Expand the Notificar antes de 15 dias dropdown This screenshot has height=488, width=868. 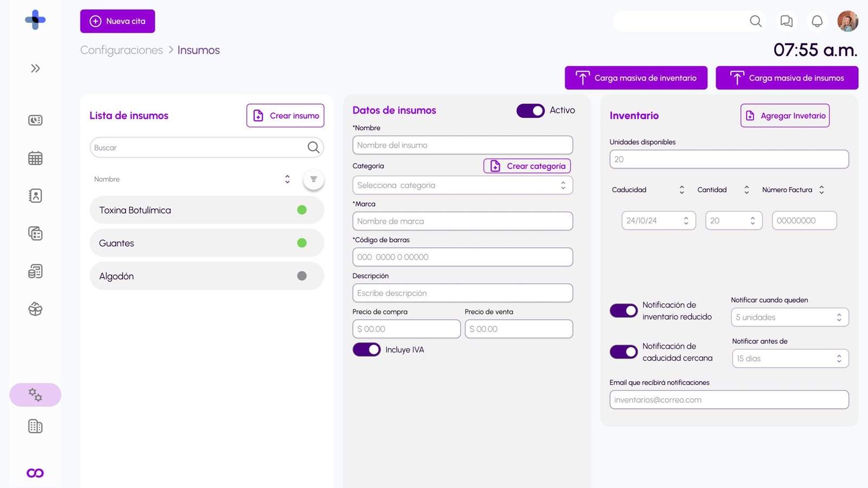coord(790,358)
